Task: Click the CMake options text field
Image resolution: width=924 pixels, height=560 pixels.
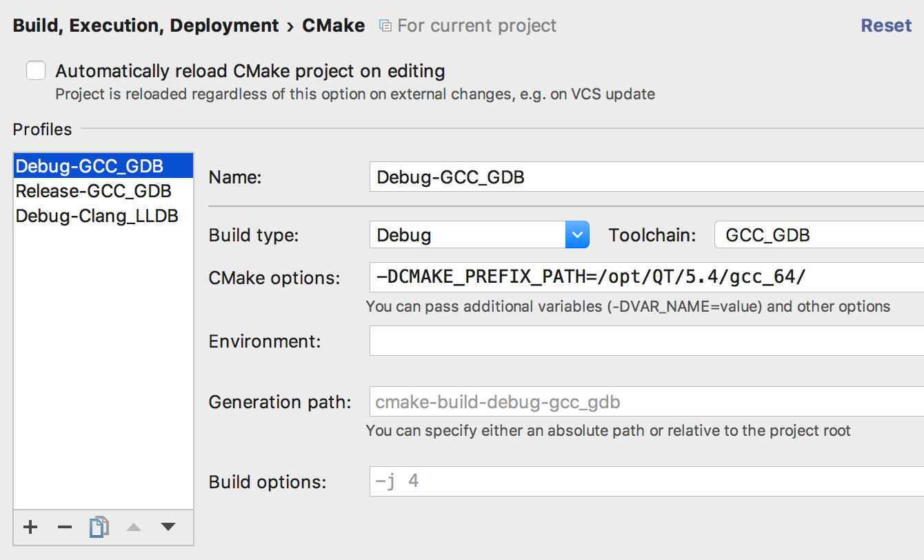Action: coord(646,277)
